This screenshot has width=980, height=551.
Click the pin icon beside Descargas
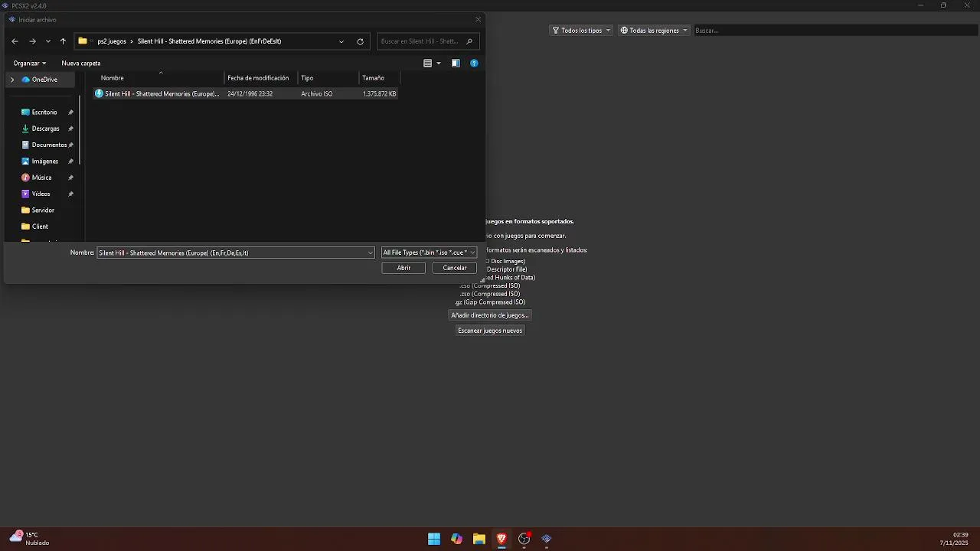coord(70,129)
